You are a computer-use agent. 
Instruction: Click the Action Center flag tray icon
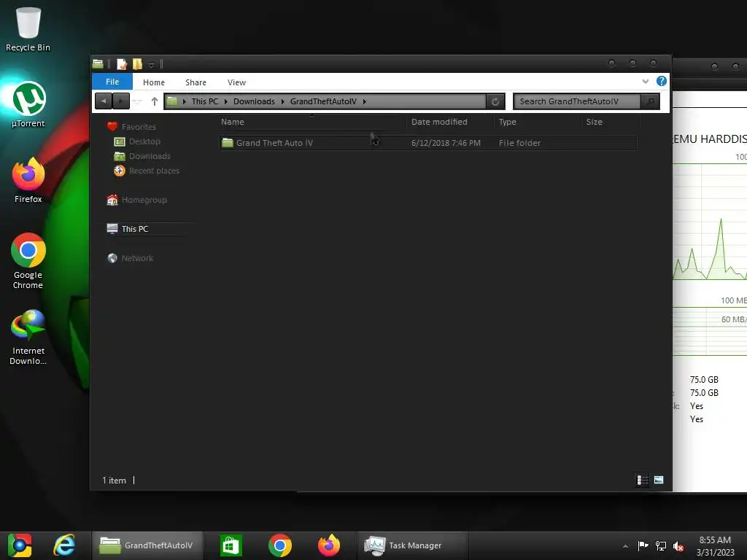(643, 545)
